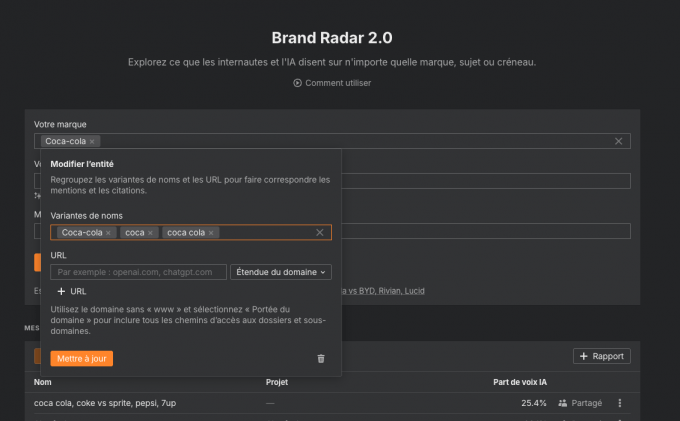Open the three-dot menu for coca cola row
The image size is (680, 421).
[620, 403]
